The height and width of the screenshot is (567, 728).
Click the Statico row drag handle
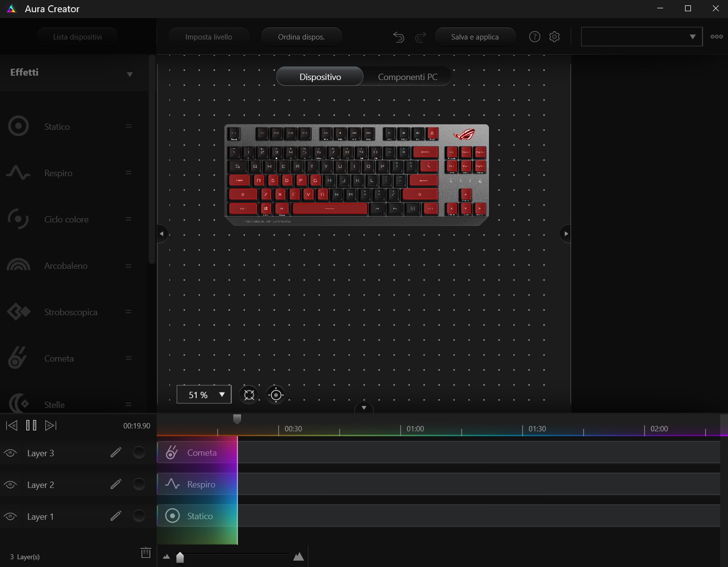tap(129, 126)
